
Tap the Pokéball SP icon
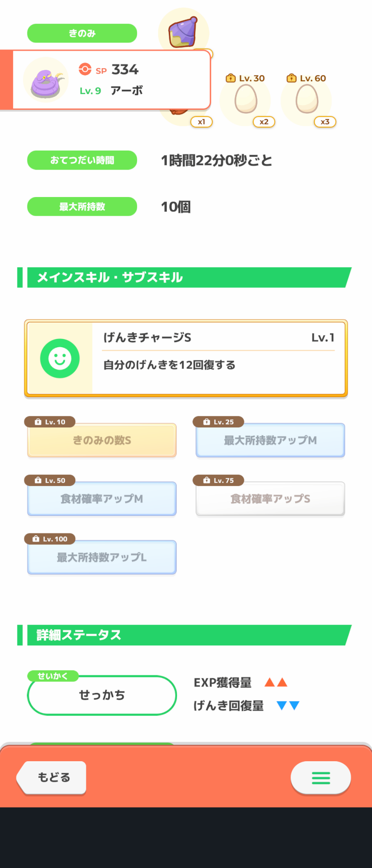pos(85,69)
